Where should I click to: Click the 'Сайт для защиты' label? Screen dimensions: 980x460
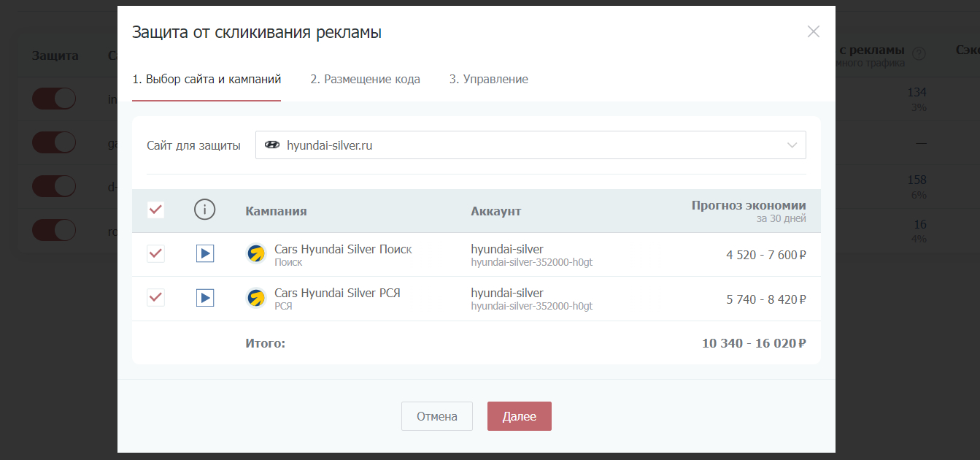(x=193, y=145)
